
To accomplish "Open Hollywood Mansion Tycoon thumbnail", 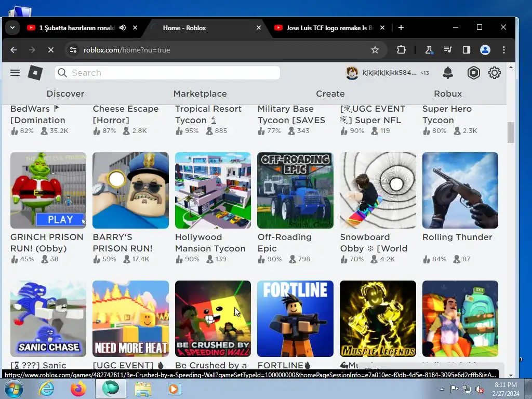I will pos(213,190).
